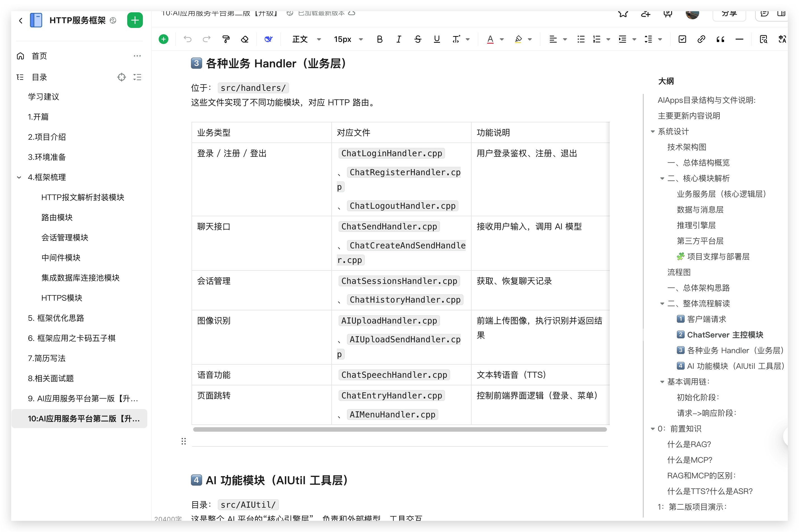Image resolution: width=799 pixels, height=532 pixels.
Task: Toggle strikethrough formatting
Action: coord(417,39)
